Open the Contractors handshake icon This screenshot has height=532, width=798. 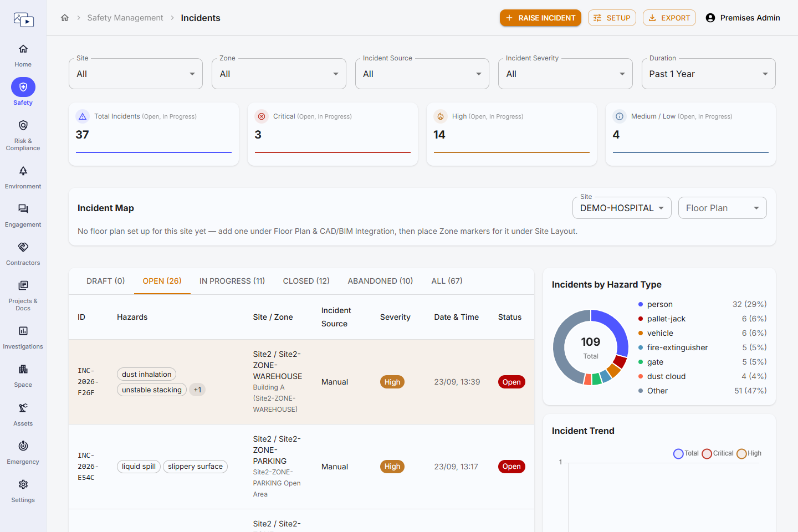(23, 247)
